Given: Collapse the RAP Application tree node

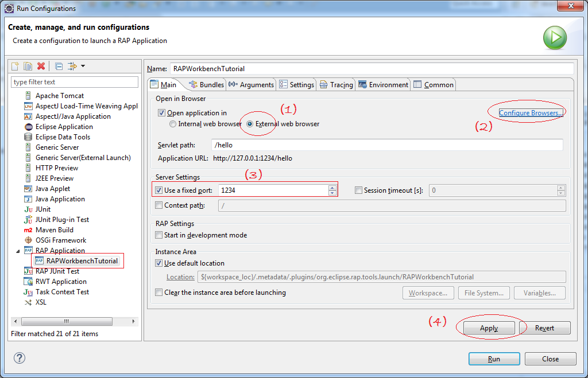Looking at the screenshot, I should click(x=18, y=251).
